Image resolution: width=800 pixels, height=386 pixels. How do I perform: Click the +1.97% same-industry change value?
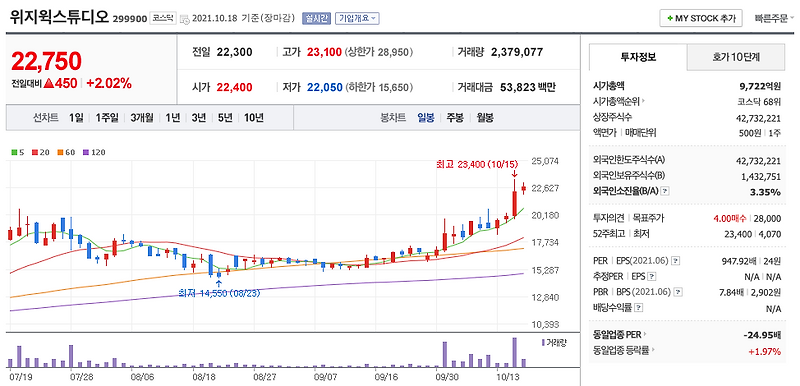pos(764,351)
